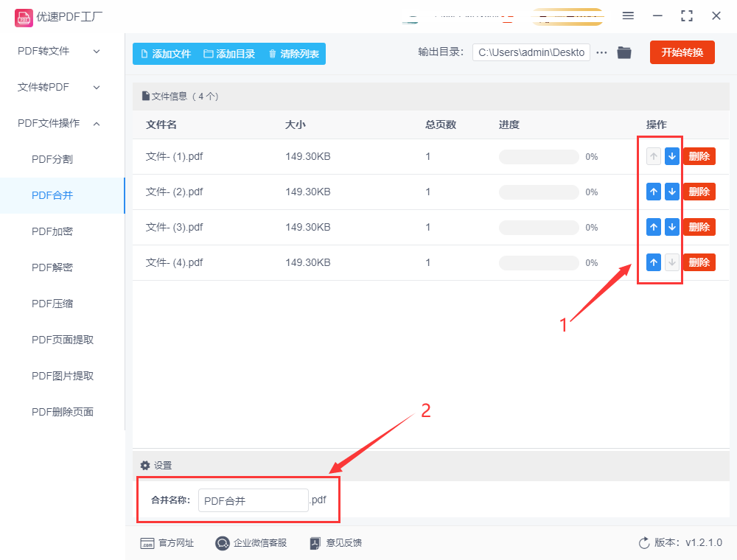
Task: Select the 文件- (3).pdf file name
Action: [x=175, y=227]
